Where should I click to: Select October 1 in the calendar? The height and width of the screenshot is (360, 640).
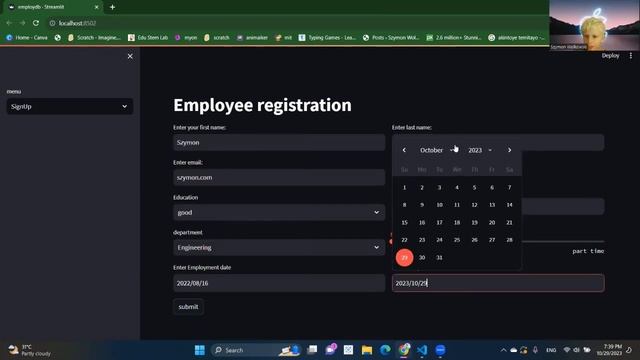[404, 187]
